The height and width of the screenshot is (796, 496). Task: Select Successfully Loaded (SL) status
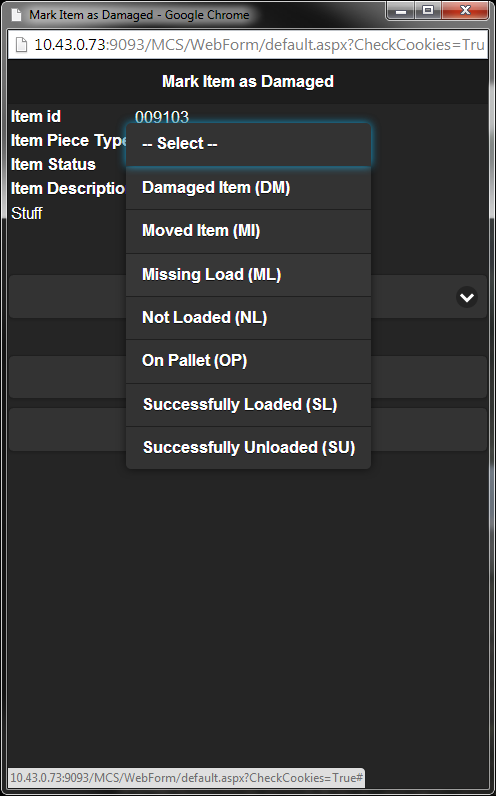pos(248,405)
